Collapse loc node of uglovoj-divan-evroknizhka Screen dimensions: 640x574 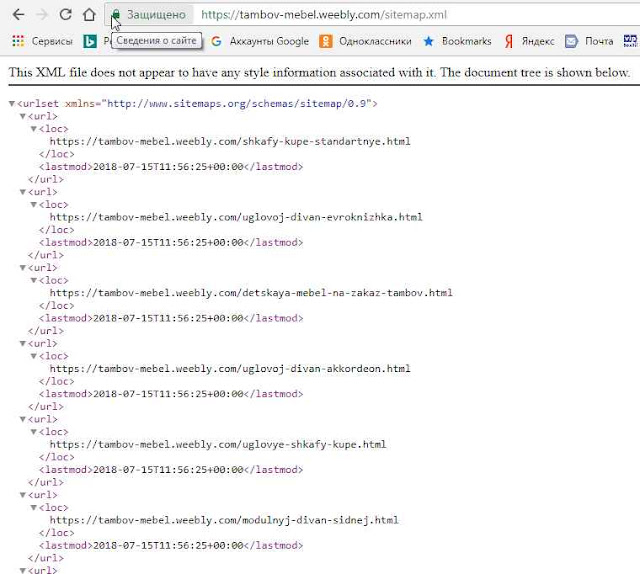(34, 205)
